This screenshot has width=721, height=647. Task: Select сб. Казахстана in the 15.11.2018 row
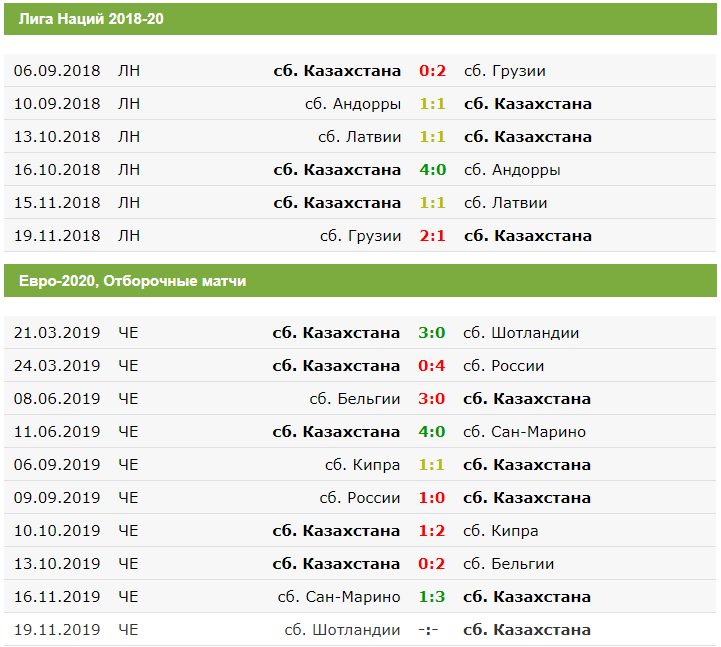pos(337,203)
